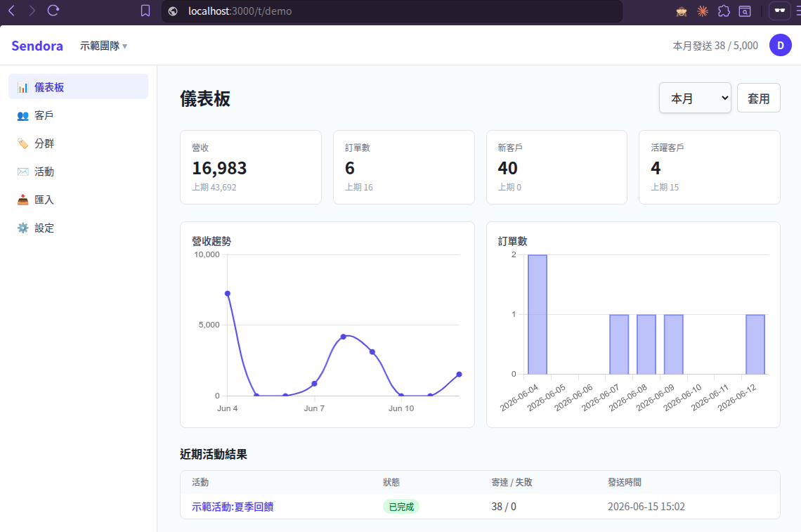Viewport: 801px width, 532px height.
Task: Open the 示範活動:夏季回饋 campaign link
Action: [x=233, y=507]
